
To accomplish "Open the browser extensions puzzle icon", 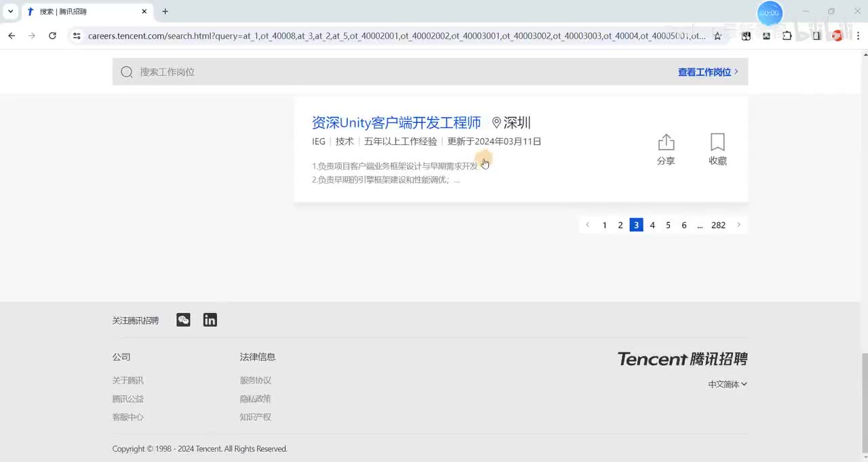I will (x=787, y=36).
